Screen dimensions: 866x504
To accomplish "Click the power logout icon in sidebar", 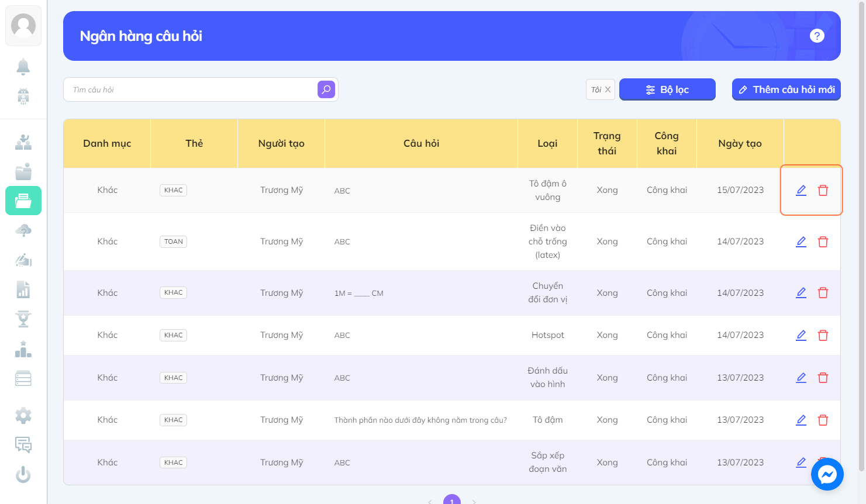I will (23, 474).
